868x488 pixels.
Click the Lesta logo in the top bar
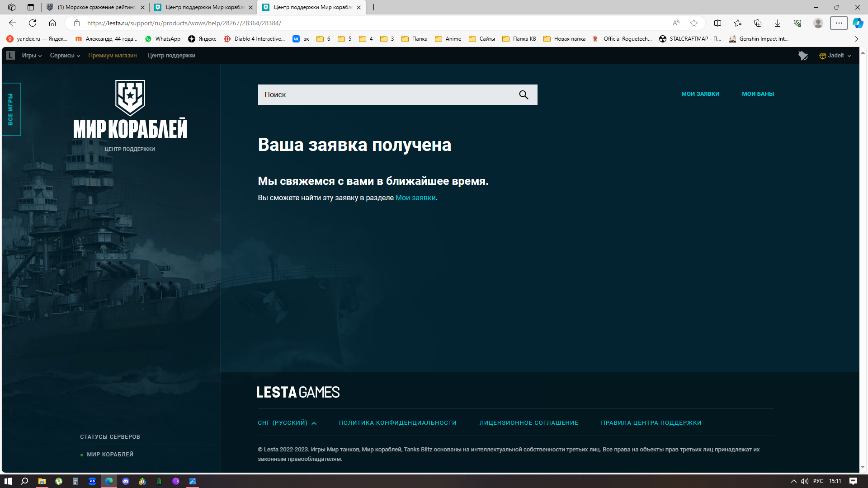pyautogui.click(x=11, y=56)
